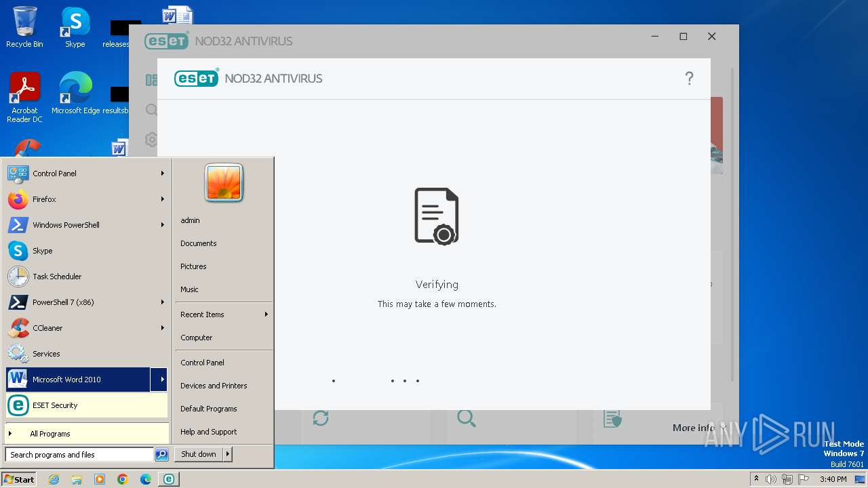
Task: Select Microsoft Word 2010 entry
Action: pos(78,380)
